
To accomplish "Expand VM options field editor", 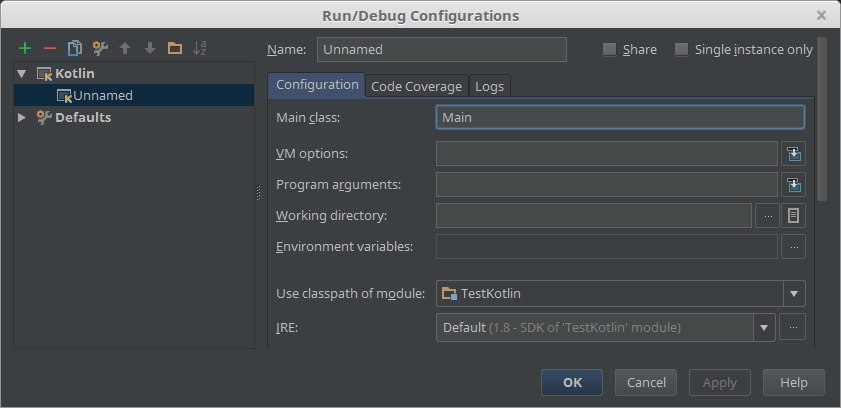I will pos(793,154).
